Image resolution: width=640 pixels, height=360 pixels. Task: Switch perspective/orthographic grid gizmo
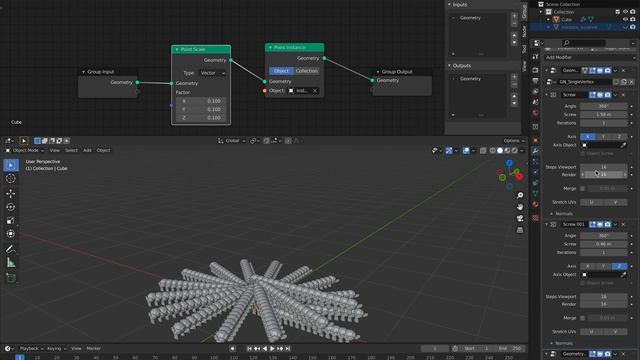coord(520,230)
